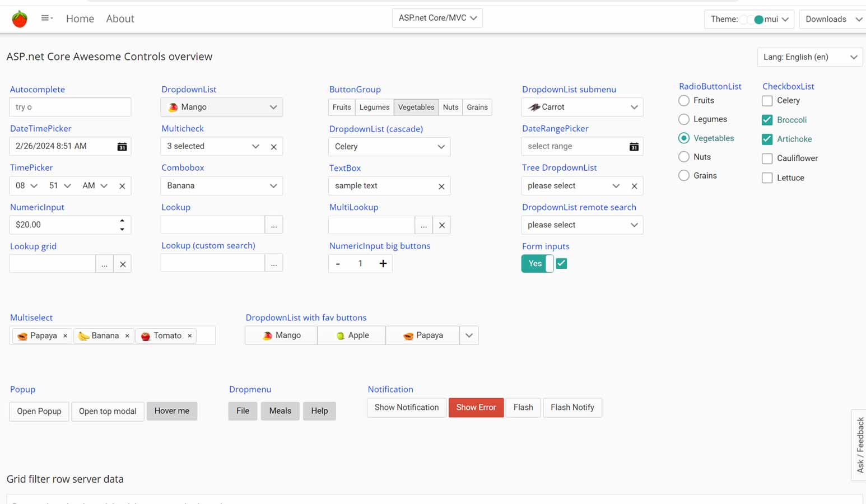Viewport: 866px width, 504px height.
Task: Expand the Mango DropdownList
Action: [273, 108]
